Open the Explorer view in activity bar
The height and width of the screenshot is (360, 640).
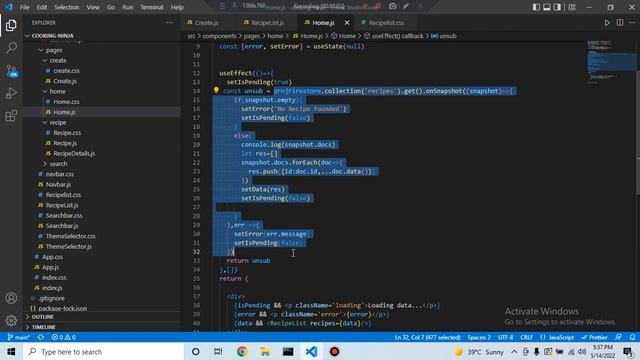pyautogui.click(x=11, y=25)
